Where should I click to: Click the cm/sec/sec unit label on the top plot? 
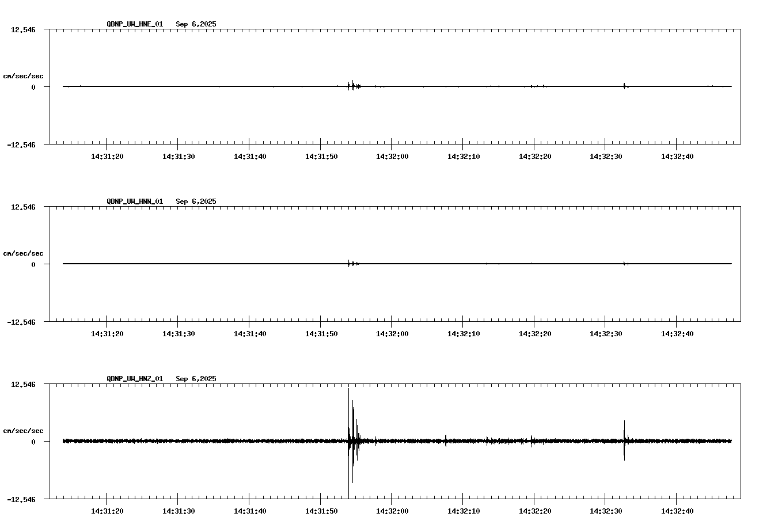click(x=24, y=75)
